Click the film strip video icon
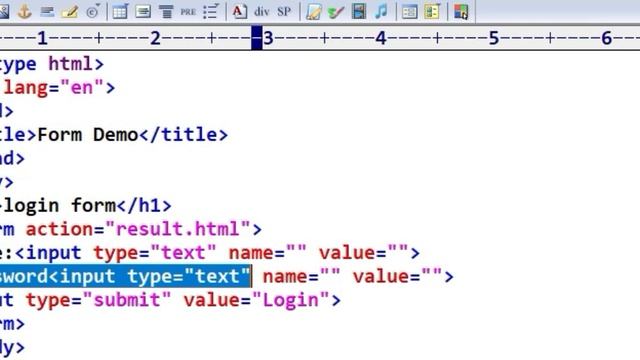 coord(359,11)
